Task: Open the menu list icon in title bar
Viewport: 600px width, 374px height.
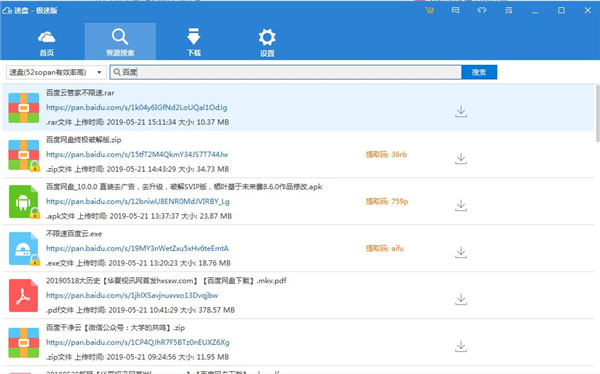Action: pos(509,10)
